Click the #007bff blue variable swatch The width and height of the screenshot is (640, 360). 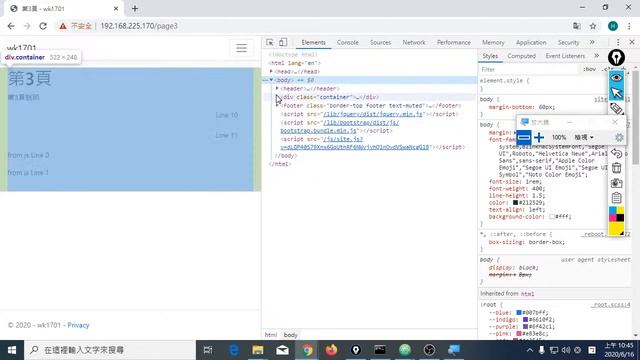pos(519,313)
